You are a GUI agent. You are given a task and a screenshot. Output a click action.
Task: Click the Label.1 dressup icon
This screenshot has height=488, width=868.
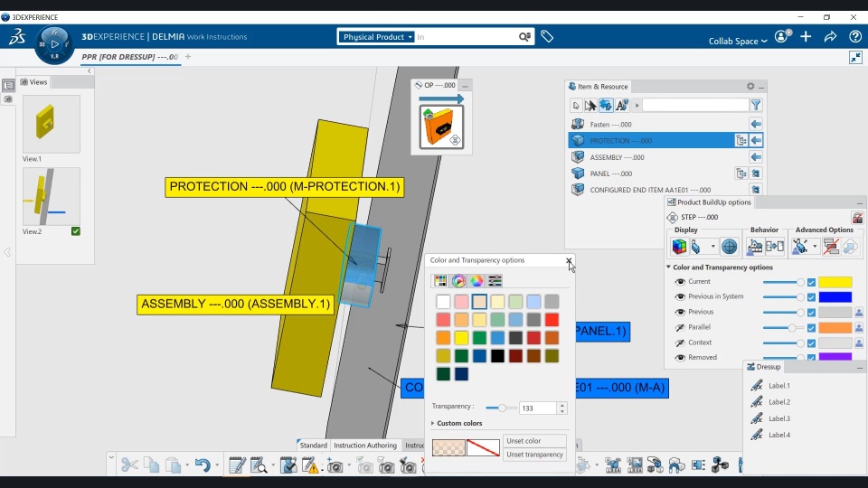click(x=757, y=386)
